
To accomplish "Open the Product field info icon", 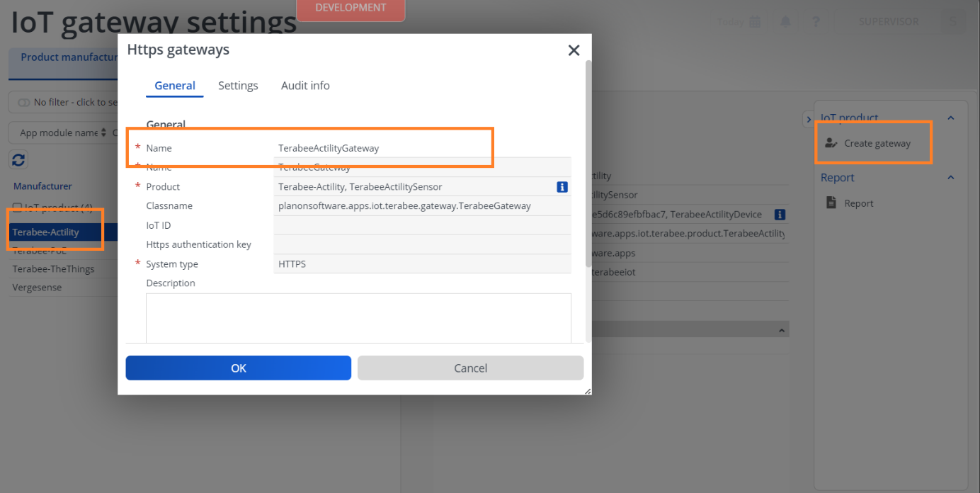I will tap(562, 187).
